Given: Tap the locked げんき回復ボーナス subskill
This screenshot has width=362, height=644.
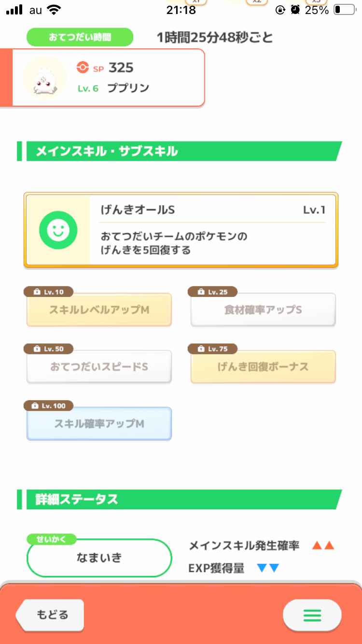Looking at the screenshot, I should [x=263, y=366].
